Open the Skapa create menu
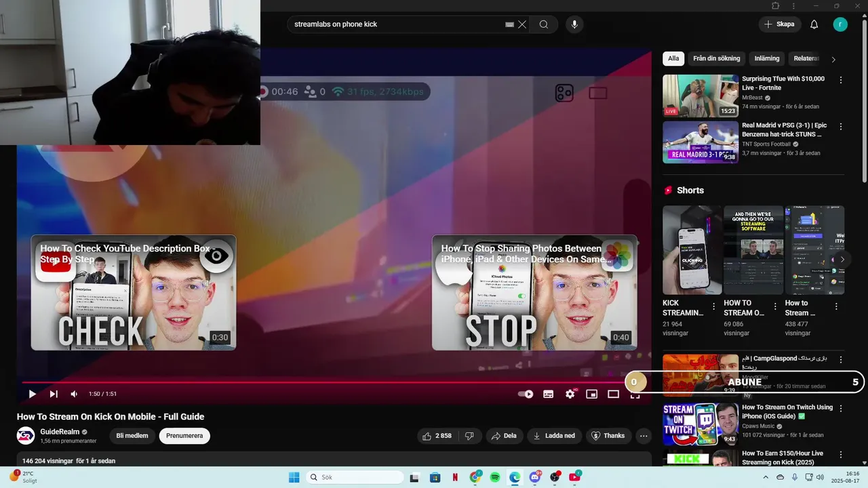Image resolution: width=868 pixels, height=488 pixels. coord(779,24)
